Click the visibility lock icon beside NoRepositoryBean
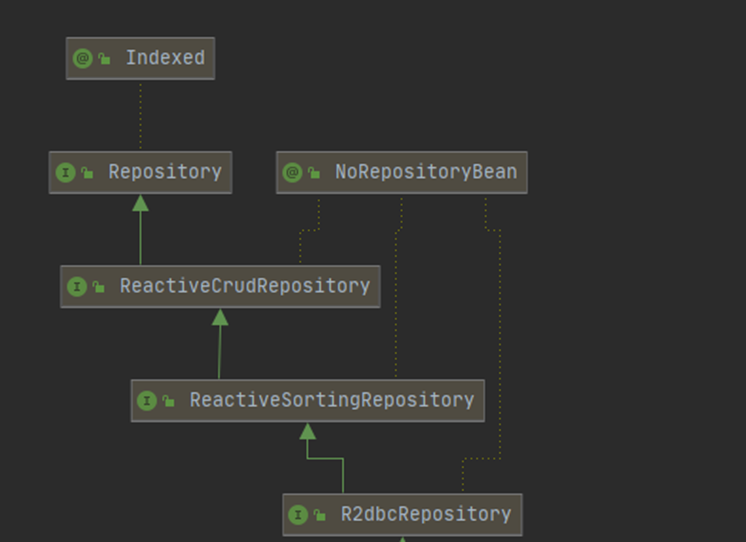Image resolution: width=746 pixels, height=542 pixels. (x=314, y=173)
